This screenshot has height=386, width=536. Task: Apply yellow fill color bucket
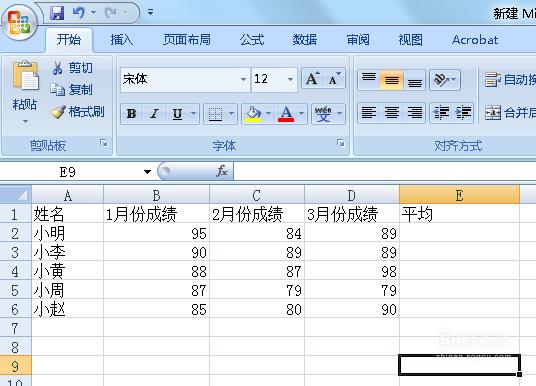(253, 114)
